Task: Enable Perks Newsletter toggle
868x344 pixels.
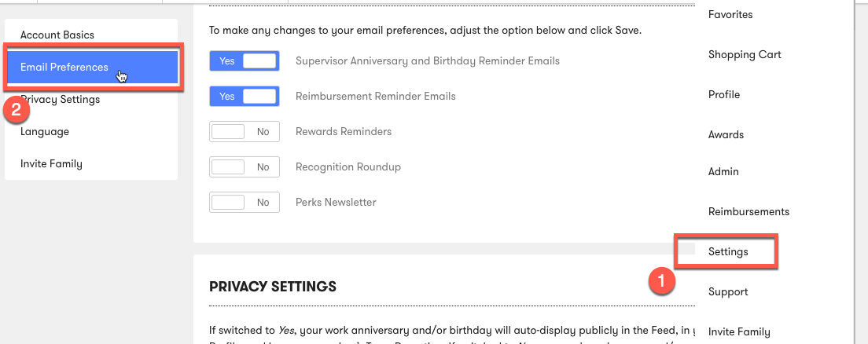Action: point(244,203)
